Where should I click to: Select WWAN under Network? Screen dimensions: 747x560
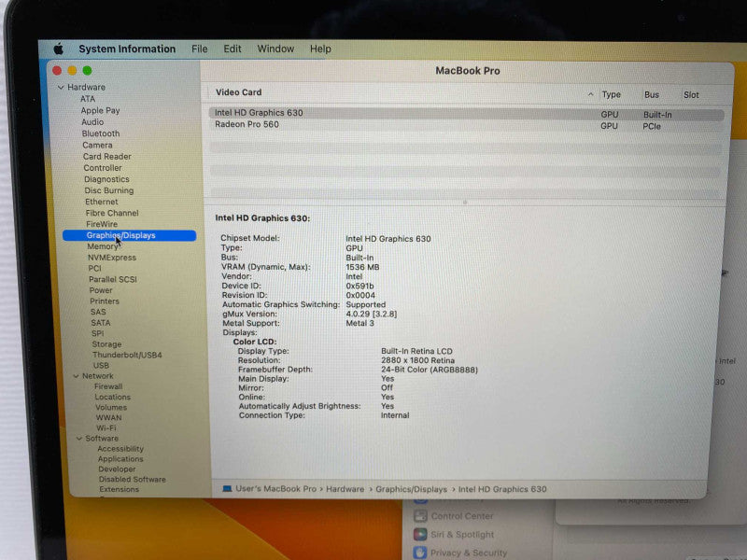click(x=108, y=417)
